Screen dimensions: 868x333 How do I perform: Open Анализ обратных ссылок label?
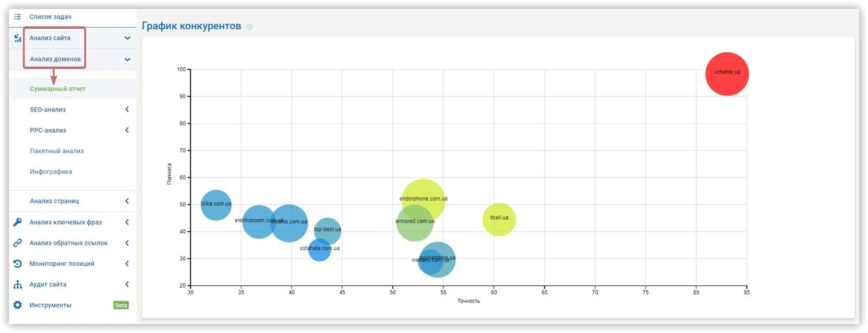(69, 243)
